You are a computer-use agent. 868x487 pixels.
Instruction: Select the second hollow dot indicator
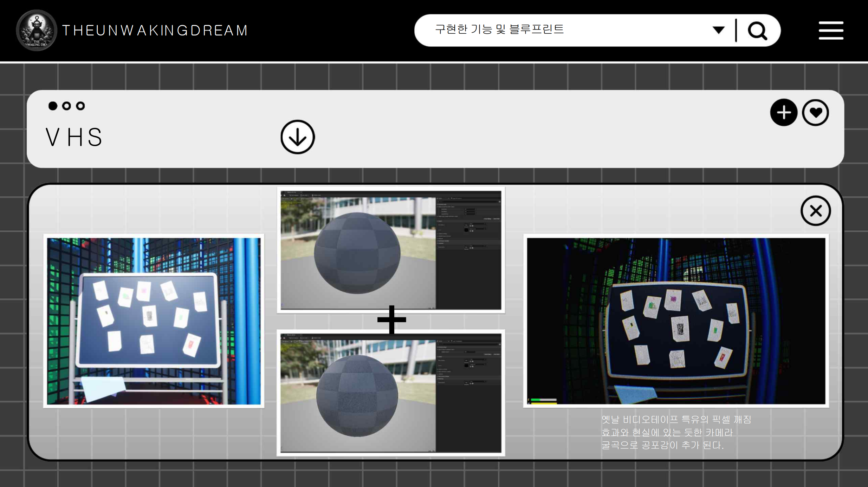tap(66, 106)
